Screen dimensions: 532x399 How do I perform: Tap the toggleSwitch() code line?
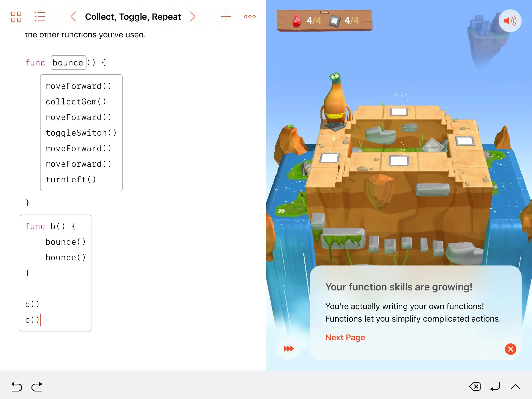tap(81, 133)
